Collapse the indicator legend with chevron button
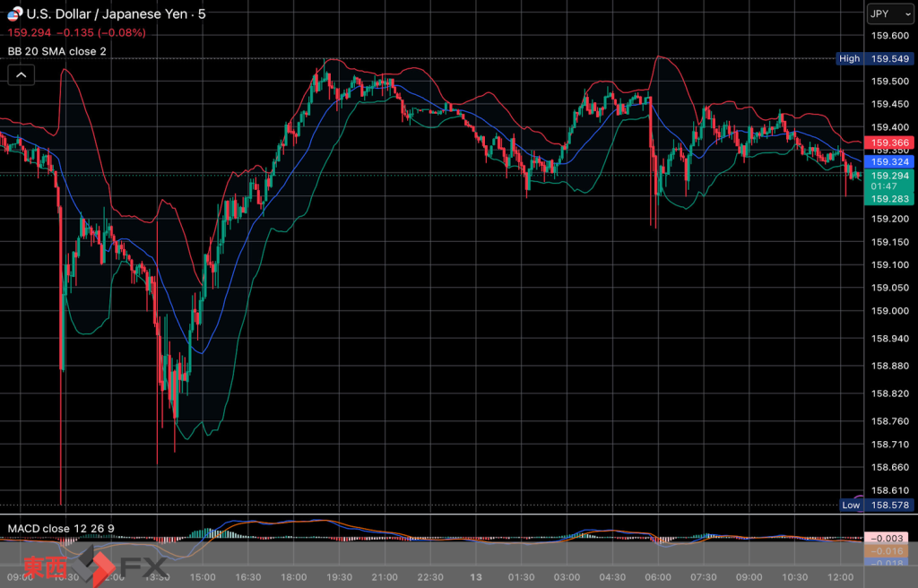The height and width of the screenshot is (588, 918). (22, 75)
